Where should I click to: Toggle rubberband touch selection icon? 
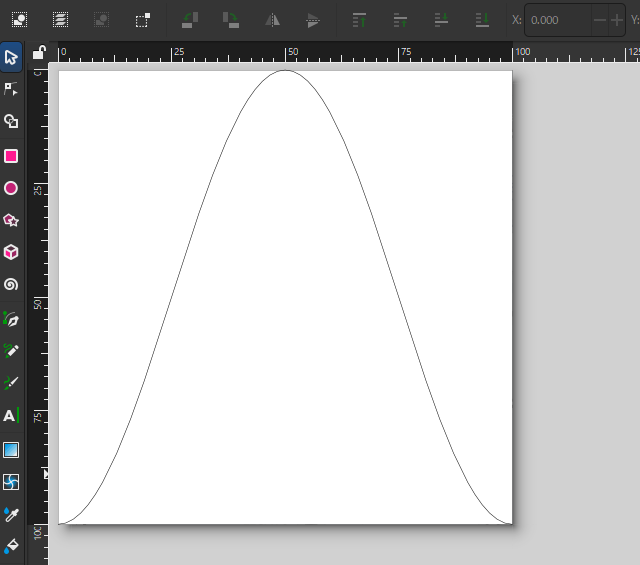[142, 20]
